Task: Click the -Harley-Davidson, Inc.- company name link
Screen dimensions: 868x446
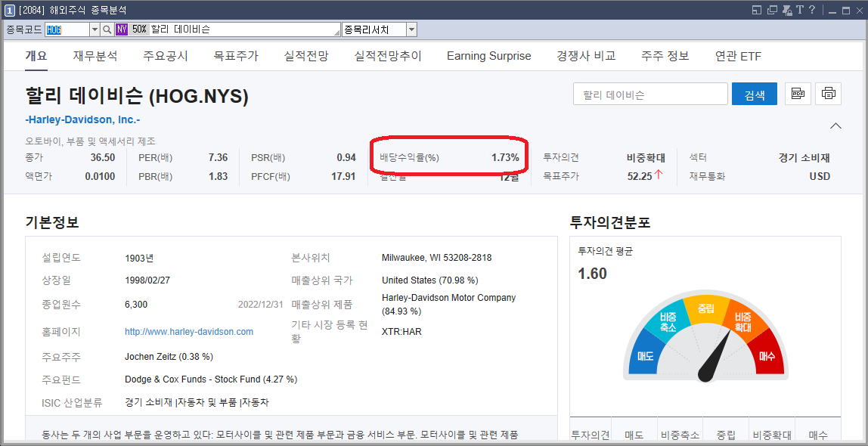Action: [82, 119]
